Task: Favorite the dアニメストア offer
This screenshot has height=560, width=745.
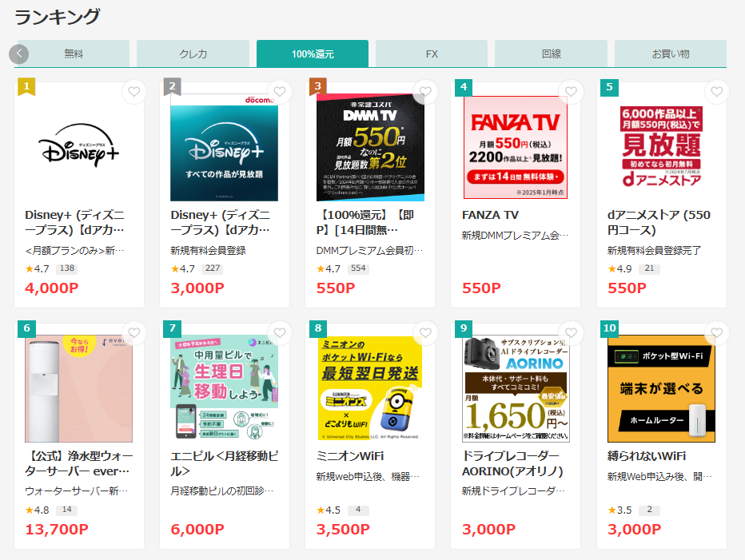Action: [716, 91]
